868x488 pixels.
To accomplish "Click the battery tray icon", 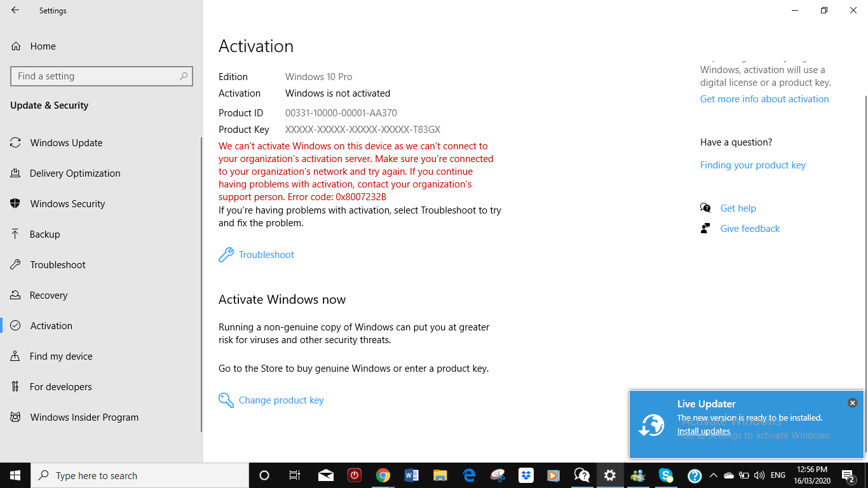I will coord(744,475).
